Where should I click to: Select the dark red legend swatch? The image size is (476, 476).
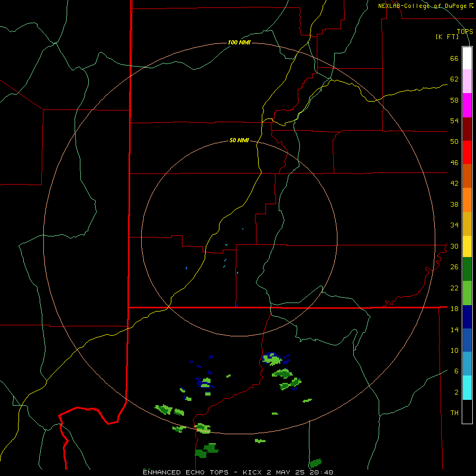pyautogui.click(x=467, y=129)
